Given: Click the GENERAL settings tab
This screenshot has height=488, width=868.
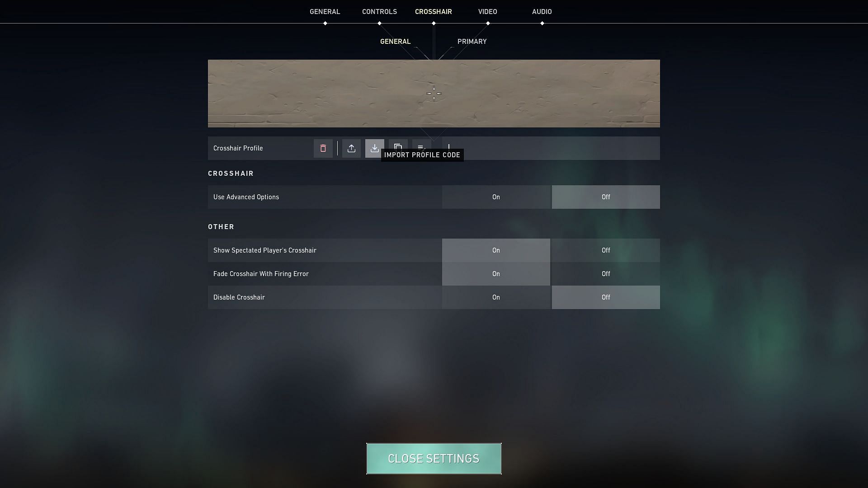Looking at the screenshot, I should (325, 11).
